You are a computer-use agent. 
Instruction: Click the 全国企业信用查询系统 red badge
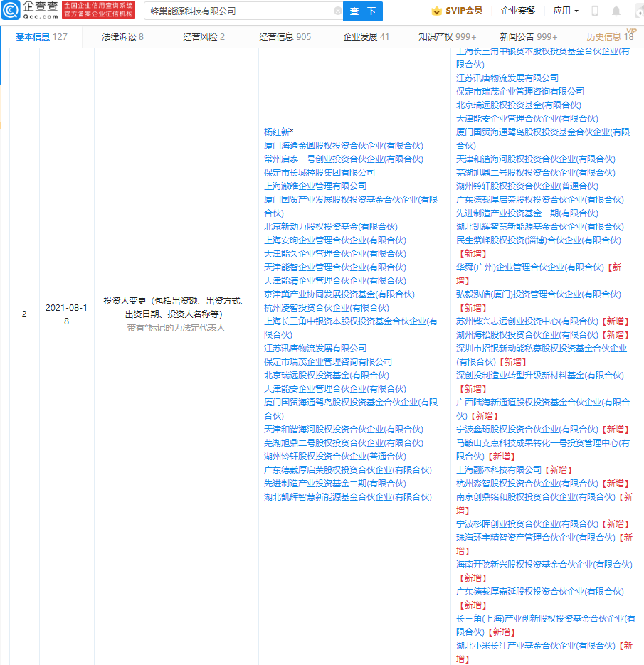tap(98, 10)
